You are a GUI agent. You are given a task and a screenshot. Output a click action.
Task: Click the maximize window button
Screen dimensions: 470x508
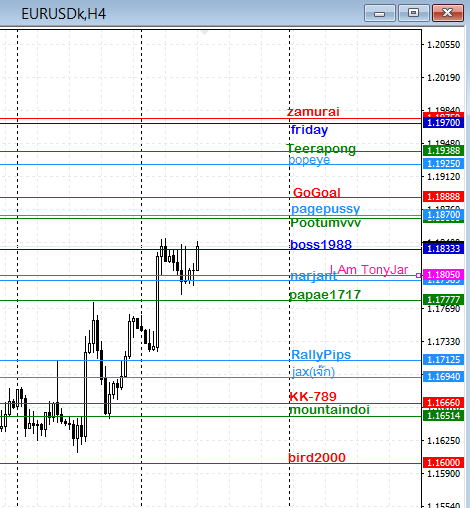(x=414, y=13)
